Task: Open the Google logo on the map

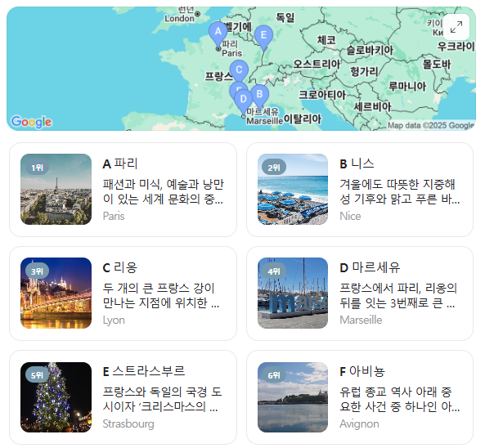Action: tap(31, 122)
